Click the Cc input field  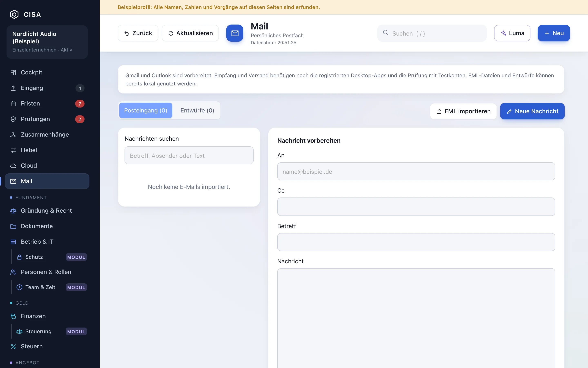tap(416, 207)
